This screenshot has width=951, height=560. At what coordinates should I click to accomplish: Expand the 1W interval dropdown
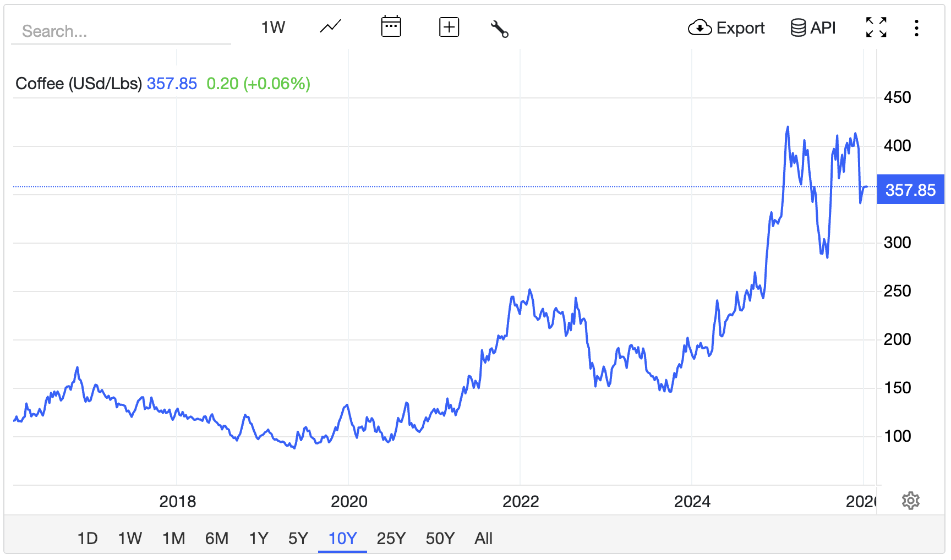point(273,28)
